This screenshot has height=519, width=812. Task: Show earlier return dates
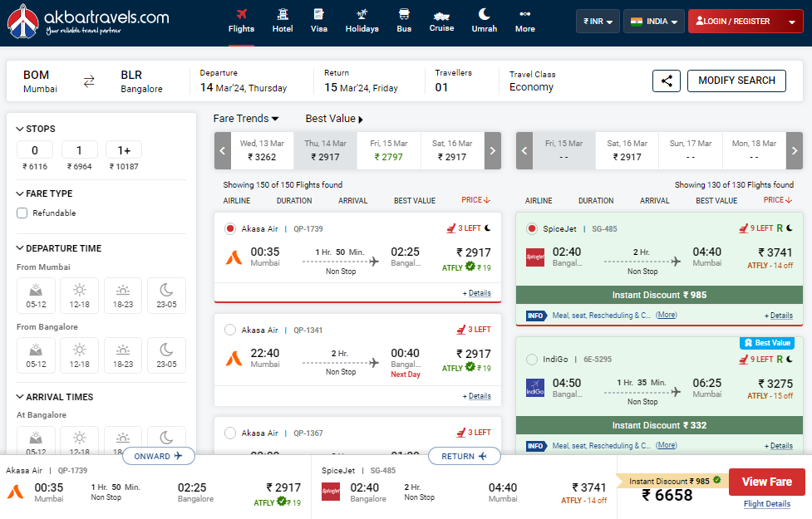coord(524,150)
